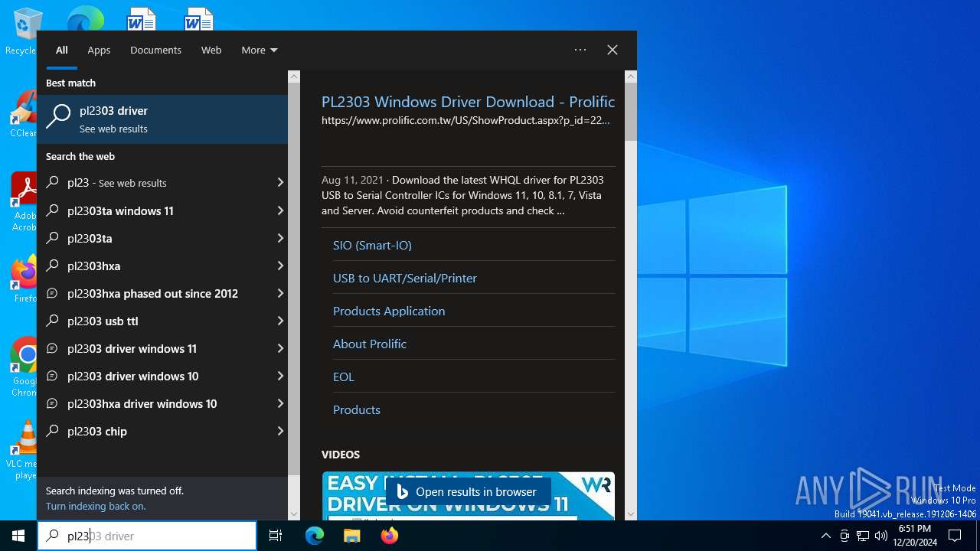Expand pl2303 driver windows 10 arrow
This screenshot has height=551, width=980.
(x=280, y=376)
